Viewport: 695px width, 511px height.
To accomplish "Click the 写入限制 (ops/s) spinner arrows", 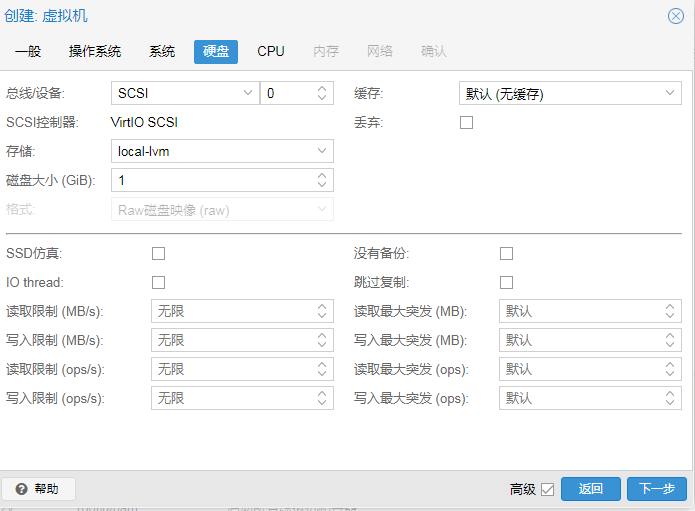I will click(x=322, y=398).
